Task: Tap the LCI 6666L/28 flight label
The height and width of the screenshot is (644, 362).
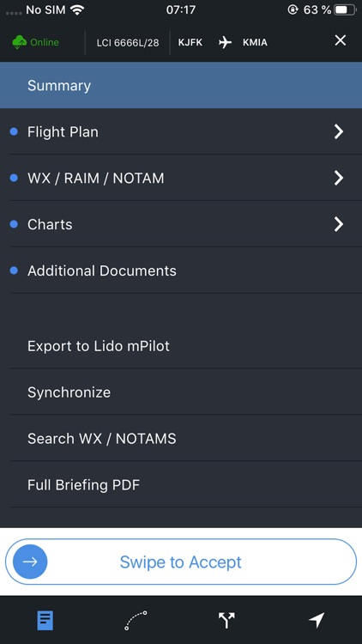Action: click(128, 43)
